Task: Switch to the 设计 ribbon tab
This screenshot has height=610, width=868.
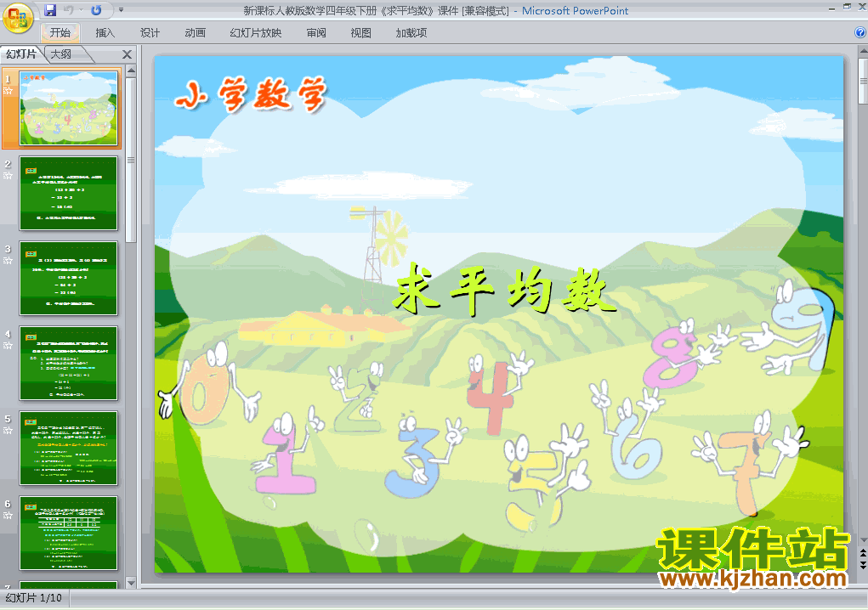Action: 150,32
